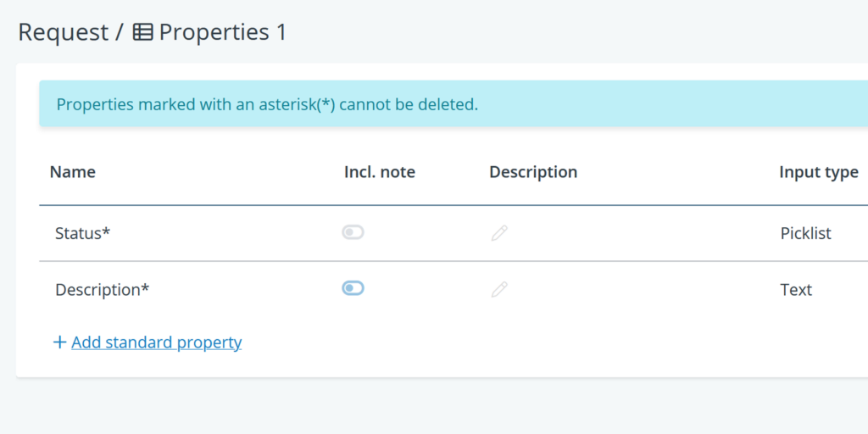This screenshot has width=868, height=434.
Task: Click the plus icon before Add standard property
Action: pyautogui.click(x=59, y=342)
